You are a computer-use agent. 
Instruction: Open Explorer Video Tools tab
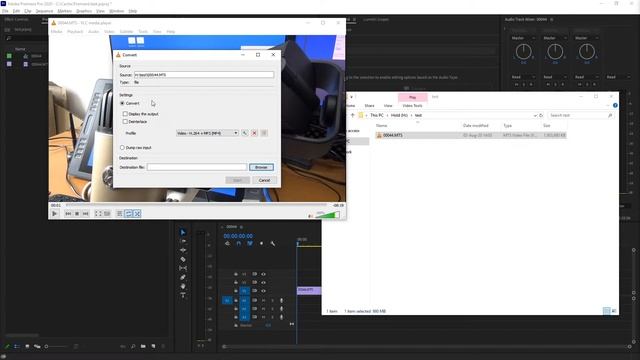[412, 106]
